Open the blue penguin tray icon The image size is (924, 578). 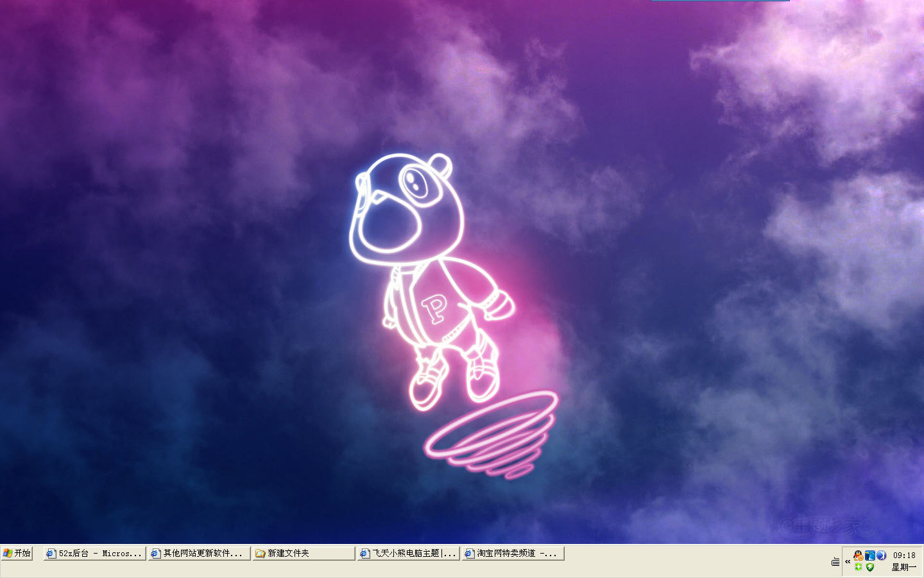(870, 556)
